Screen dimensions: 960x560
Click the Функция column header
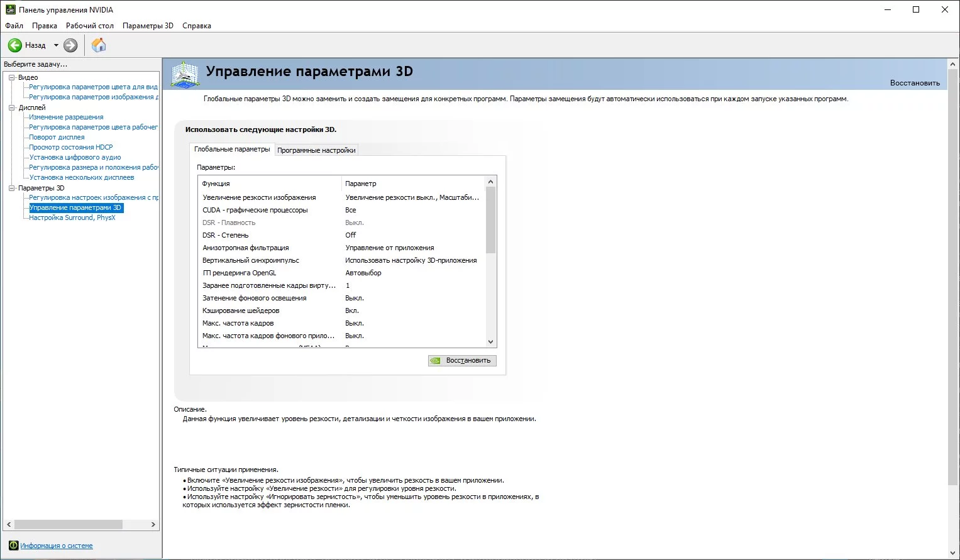tap(270, 184)
